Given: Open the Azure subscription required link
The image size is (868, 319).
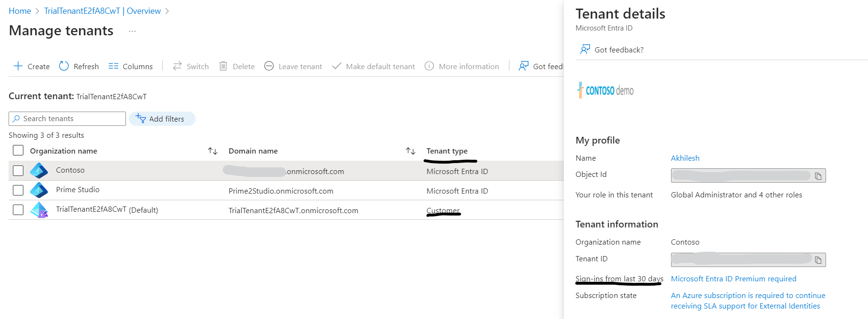Looking at the screenshot, I should point(748,300).
